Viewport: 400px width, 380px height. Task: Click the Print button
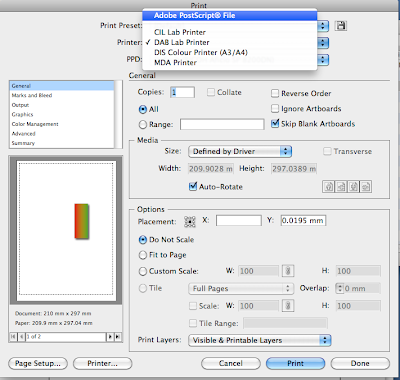(295, 363)
